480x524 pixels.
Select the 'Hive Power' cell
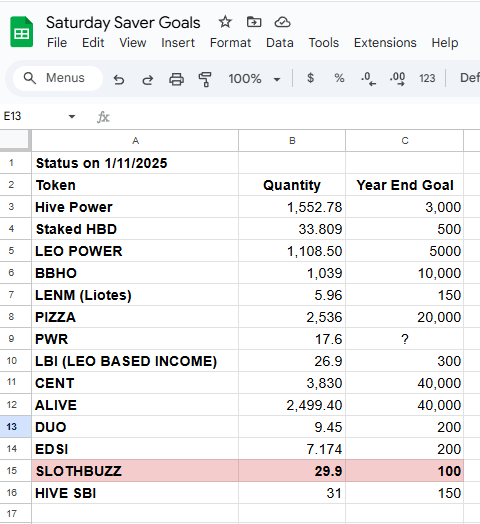135,207
